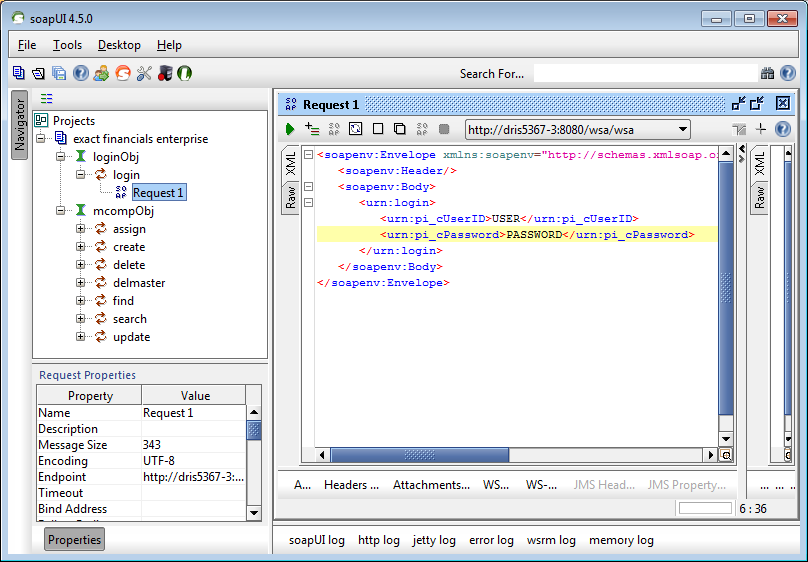
Task: Collapse the mcompObj interface node
Action: 61,210
